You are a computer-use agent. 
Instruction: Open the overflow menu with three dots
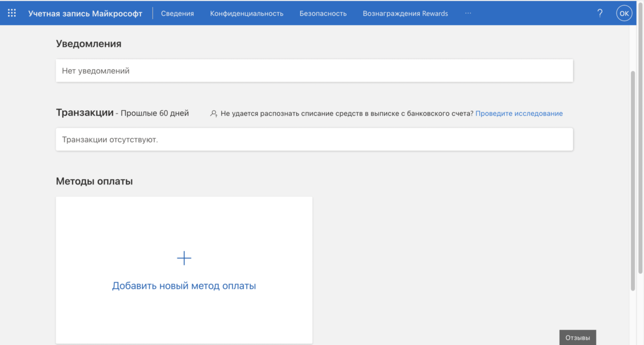(468, 13)
